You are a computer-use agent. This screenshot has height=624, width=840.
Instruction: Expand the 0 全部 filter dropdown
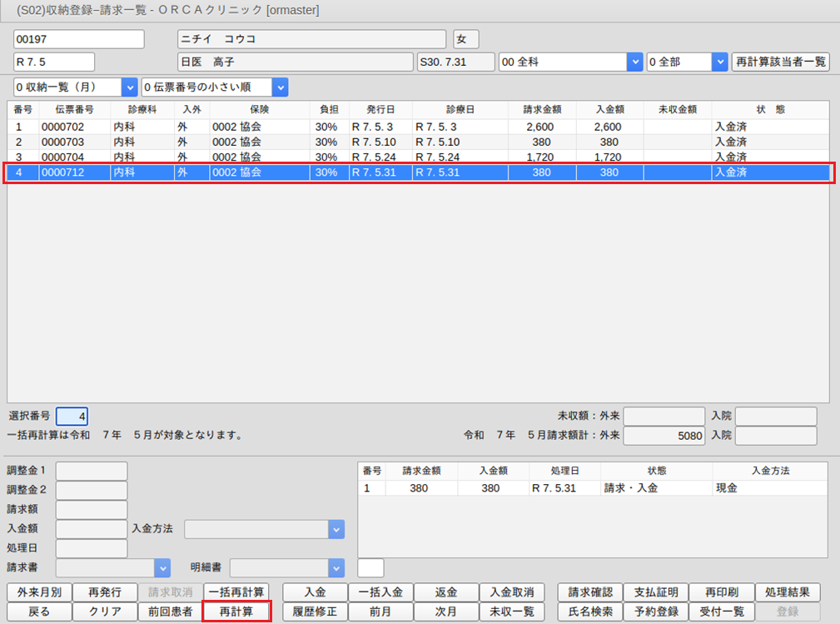click(719, 62)
